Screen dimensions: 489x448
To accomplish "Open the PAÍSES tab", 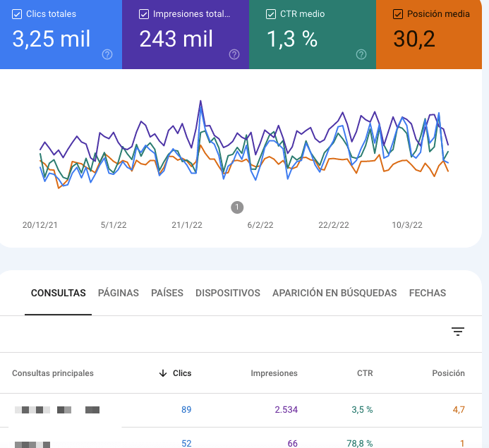I will click(167, 293).
